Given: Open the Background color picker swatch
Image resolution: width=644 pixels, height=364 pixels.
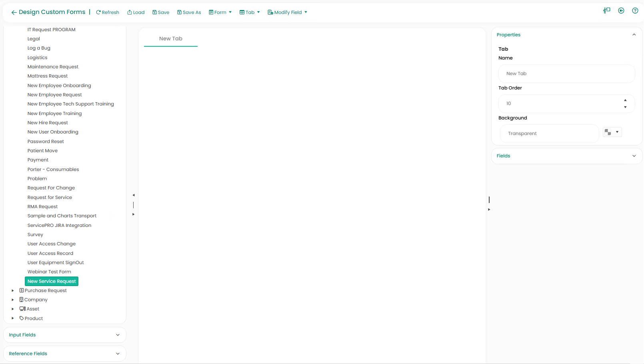Looking at the screenshot, I should (612, 132).
